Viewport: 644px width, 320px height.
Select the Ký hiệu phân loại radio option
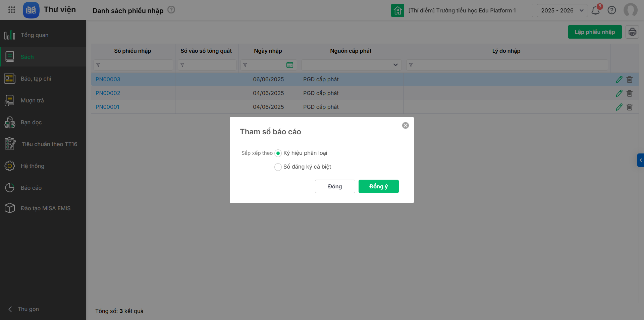pyautogui.click(x=278, y=153)
